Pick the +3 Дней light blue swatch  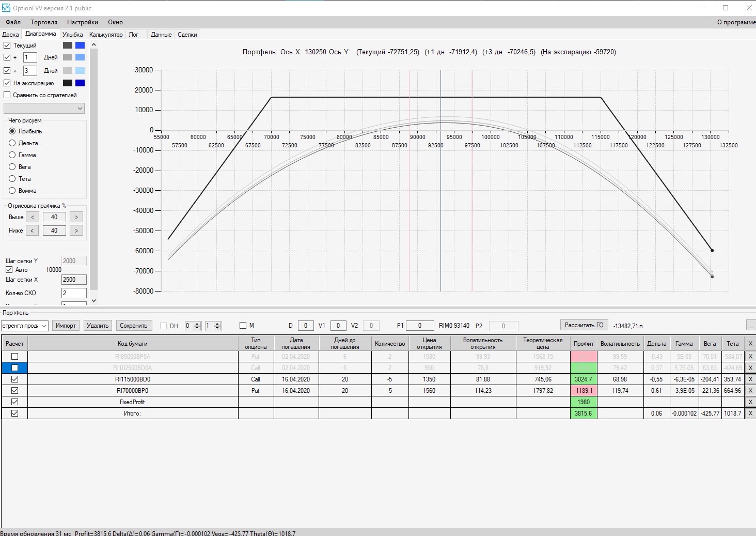tap(80, 71)
